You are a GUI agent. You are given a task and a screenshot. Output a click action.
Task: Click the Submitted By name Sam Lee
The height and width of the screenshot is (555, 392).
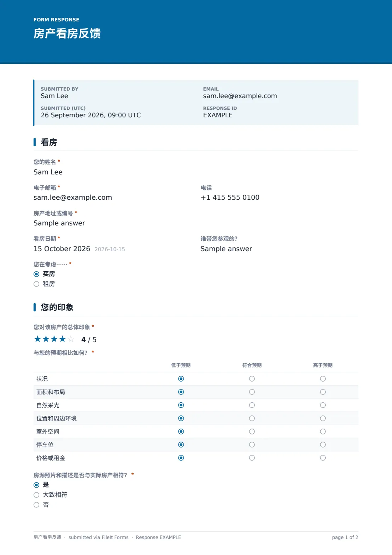tap(54, 96)
